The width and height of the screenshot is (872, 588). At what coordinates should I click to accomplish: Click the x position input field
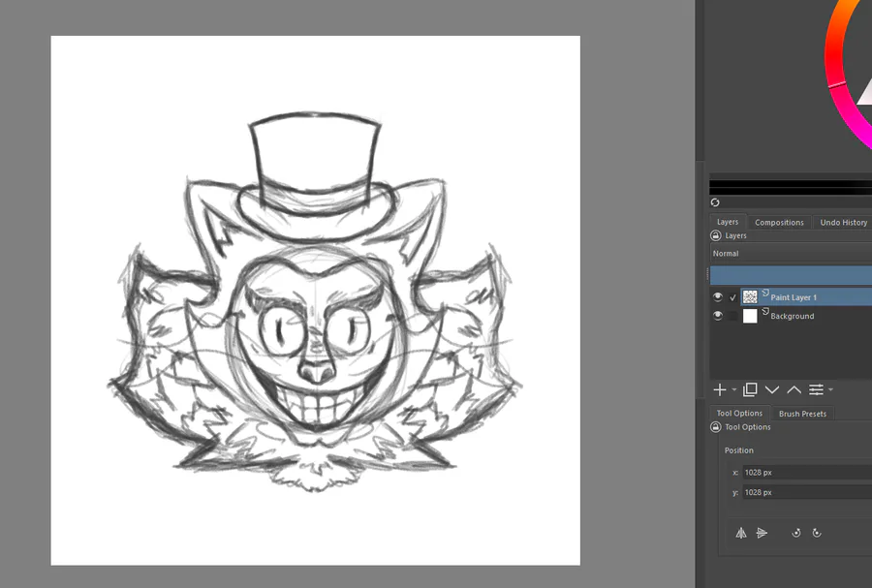click(807, 473)
